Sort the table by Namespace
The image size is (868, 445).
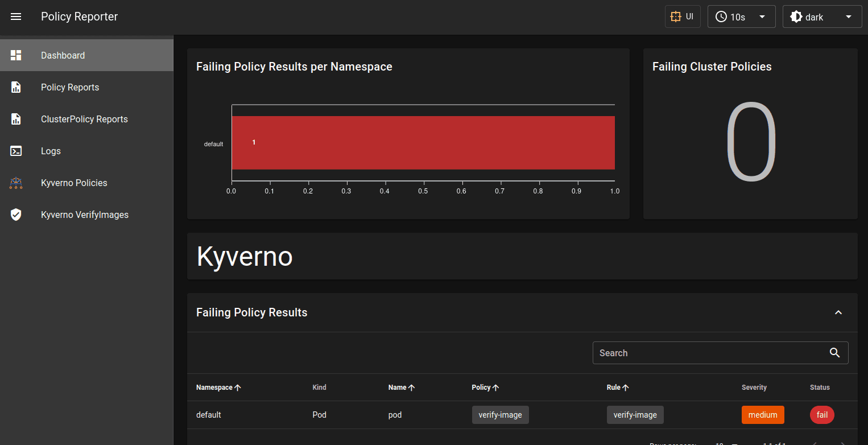click(x=218, y=387)
